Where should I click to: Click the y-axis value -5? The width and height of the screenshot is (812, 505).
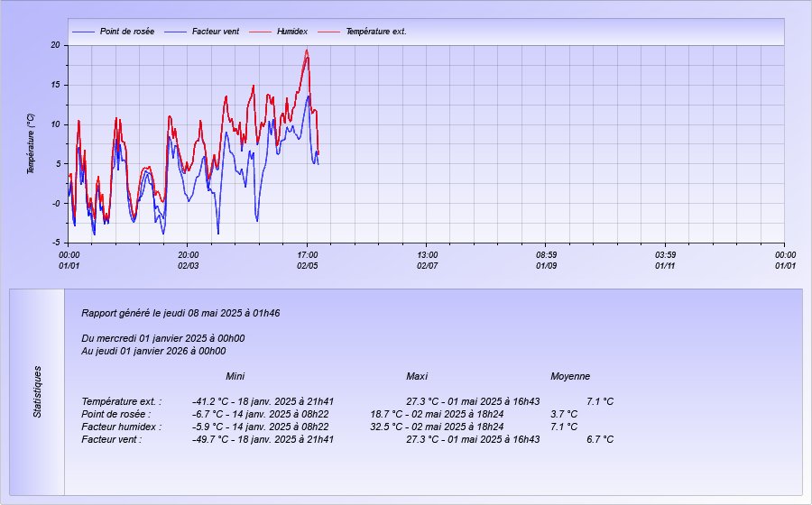(x=55, y=243)
